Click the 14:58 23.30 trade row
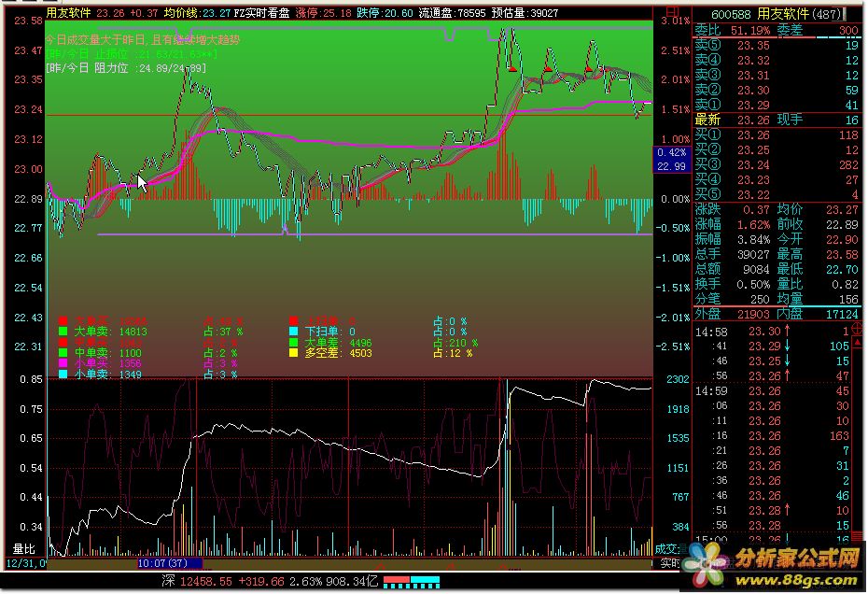 tap(772, 332)
